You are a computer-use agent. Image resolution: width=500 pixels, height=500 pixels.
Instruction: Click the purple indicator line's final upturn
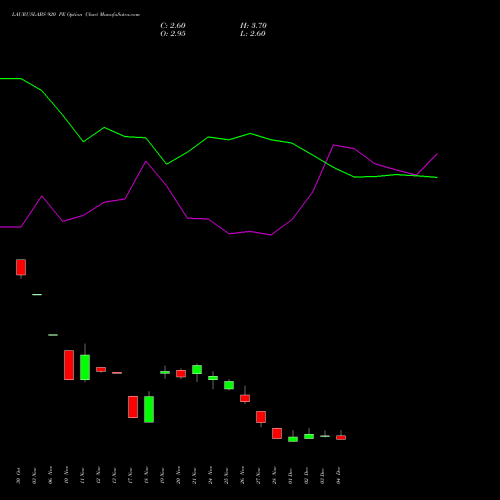click(427, 164)
